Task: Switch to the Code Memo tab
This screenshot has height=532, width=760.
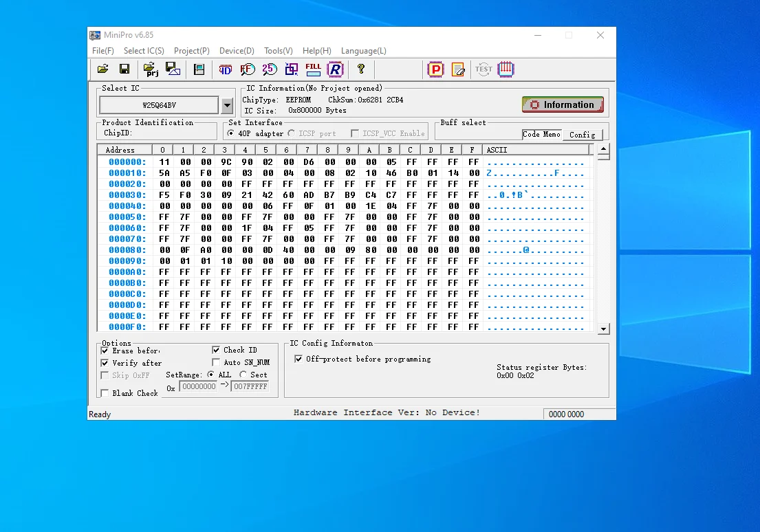Action: (541, 134)
